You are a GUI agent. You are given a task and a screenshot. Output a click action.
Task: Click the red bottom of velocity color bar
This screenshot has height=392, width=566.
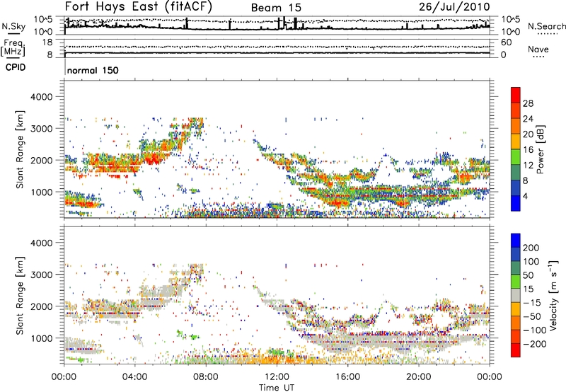[x=516, y=350]
